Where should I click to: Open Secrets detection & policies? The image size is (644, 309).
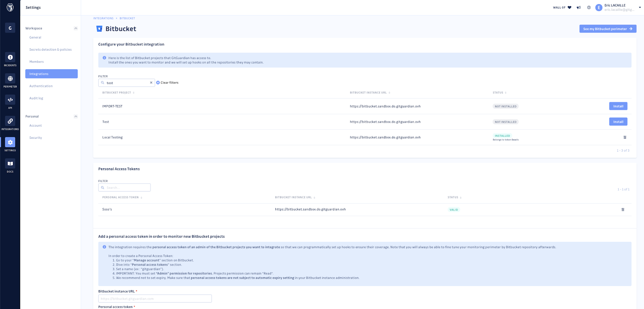[x=50, y=49]
